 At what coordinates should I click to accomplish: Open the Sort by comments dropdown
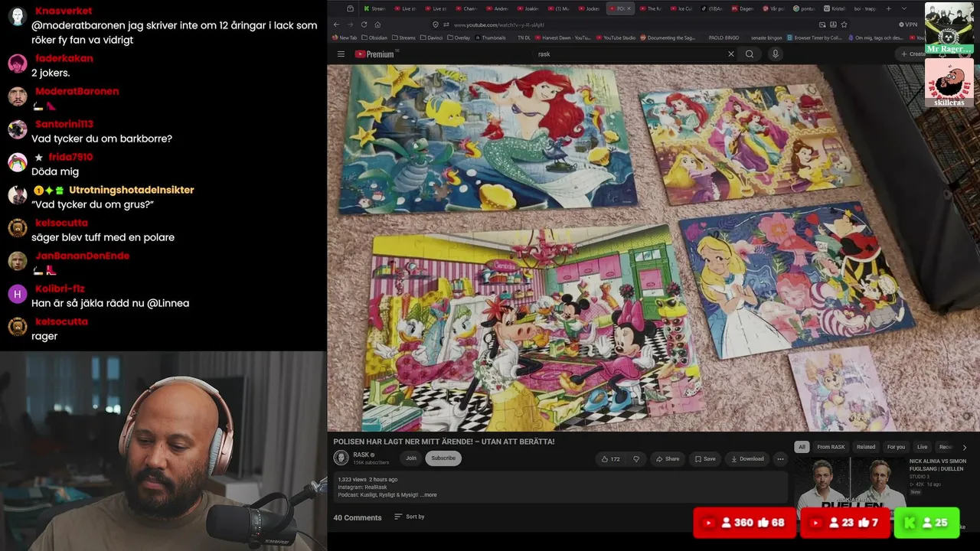point(410,517)
